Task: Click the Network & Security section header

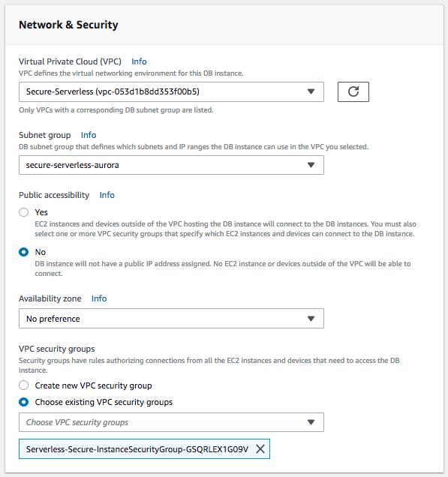Action: pyautogui.click(x=68, y=25)
